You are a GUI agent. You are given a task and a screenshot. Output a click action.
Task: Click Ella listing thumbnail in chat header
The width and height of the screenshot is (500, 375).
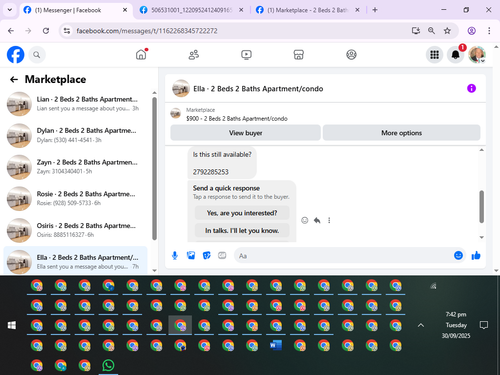(181, 88)
